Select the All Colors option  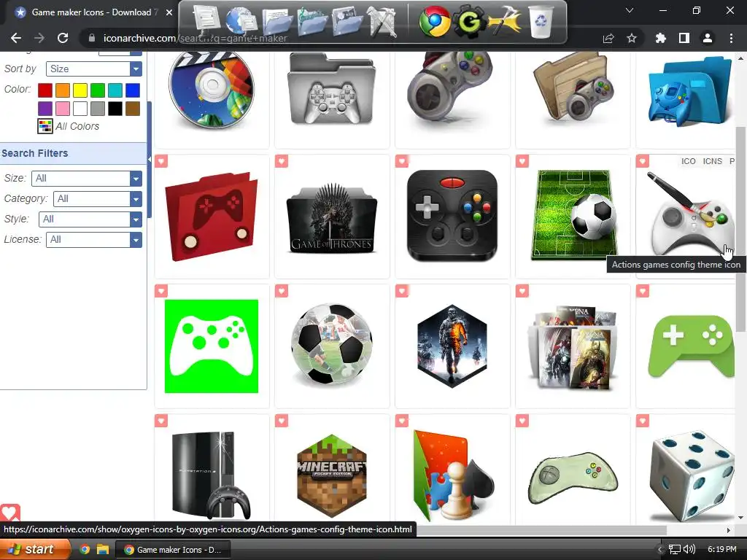tap(69, 126)
